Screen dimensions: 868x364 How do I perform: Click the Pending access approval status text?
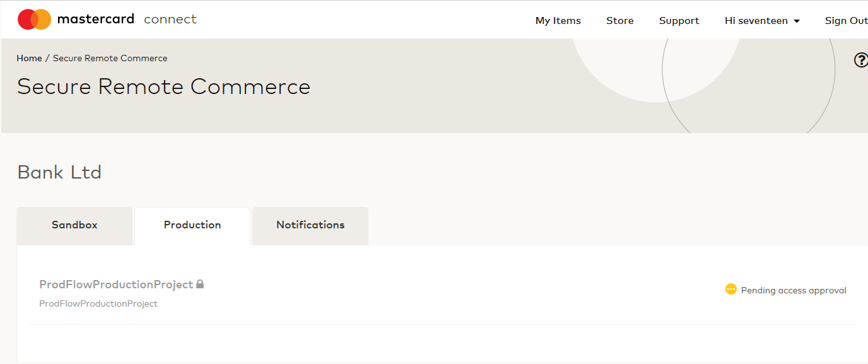pyautogui.click(x=794, y=290)
